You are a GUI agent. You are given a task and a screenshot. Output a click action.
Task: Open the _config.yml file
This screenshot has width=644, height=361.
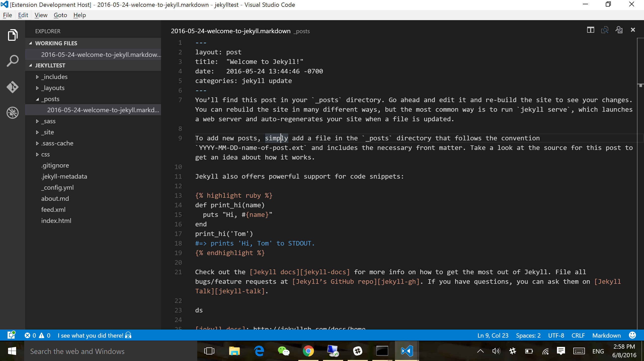pyautogui.click(x=57, y=187)
